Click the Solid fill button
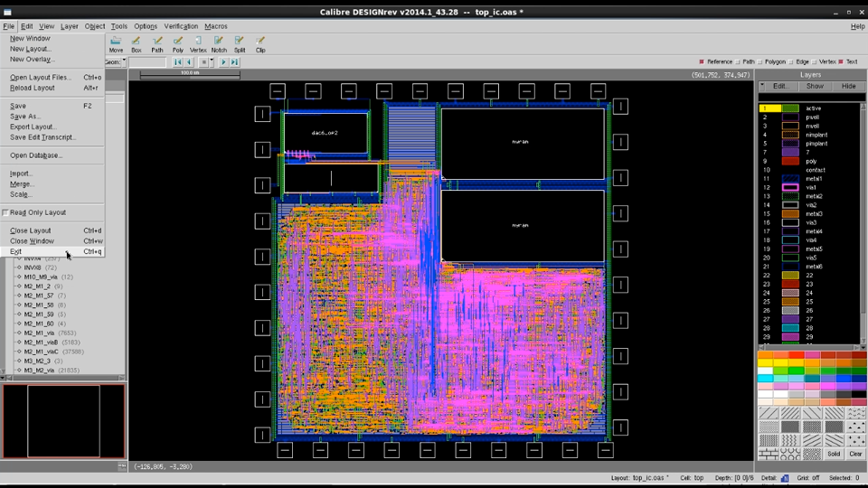The image size is (868, 488). click(834, 454)
